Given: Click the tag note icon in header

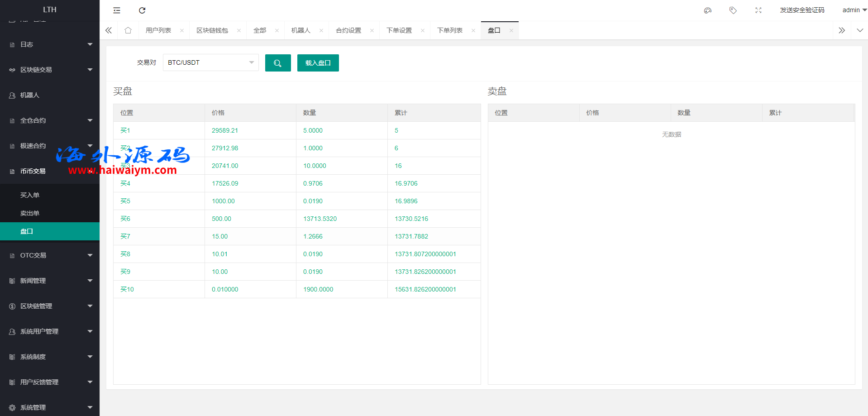Looking at the screenshot, I should tap(733, 10).
